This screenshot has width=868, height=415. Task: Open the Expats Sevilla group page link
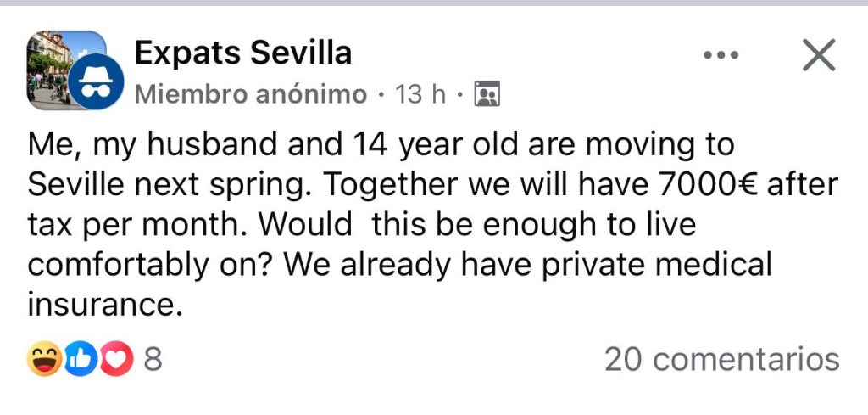243,53
